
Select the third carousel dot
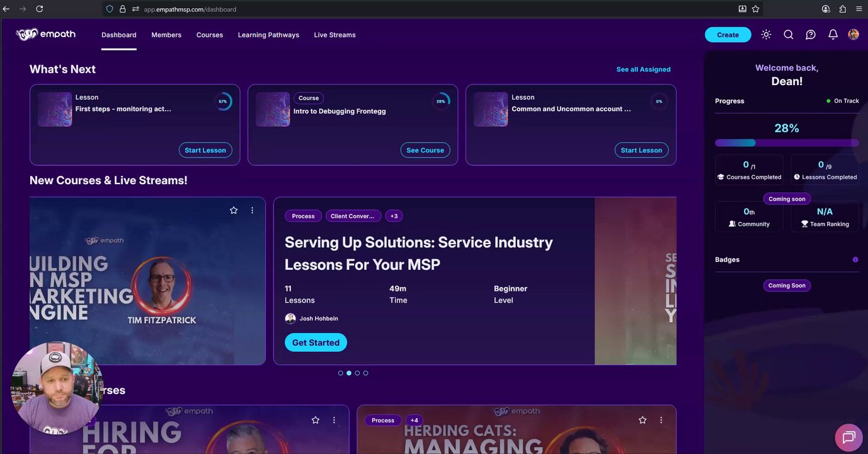click(x=357, y=373)
